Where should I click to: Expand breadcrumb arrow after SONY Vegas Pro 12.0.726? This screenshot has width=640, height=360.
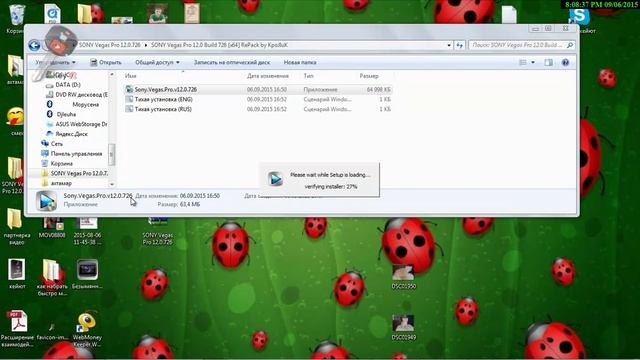(x=146, y=45)
